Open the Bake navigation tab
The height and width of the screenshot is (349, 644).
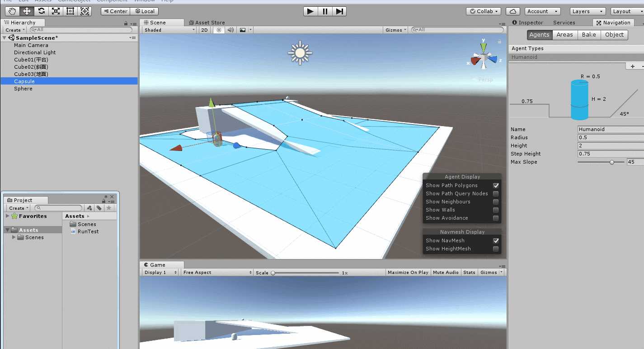click(x=589, y=35)
